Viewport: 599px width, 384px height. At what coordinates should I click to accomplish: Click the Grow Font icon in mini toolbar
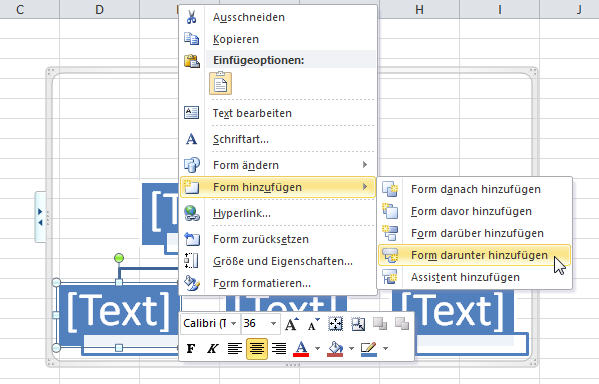click(x=291, y=324)
